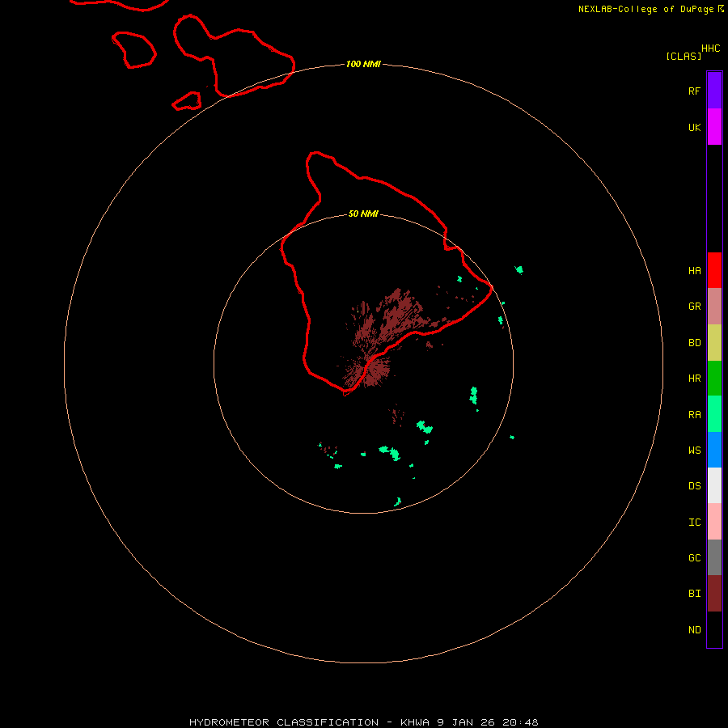Click the [CLAS] units label
This screenshot has height=728, width=728.
[684, 56]
